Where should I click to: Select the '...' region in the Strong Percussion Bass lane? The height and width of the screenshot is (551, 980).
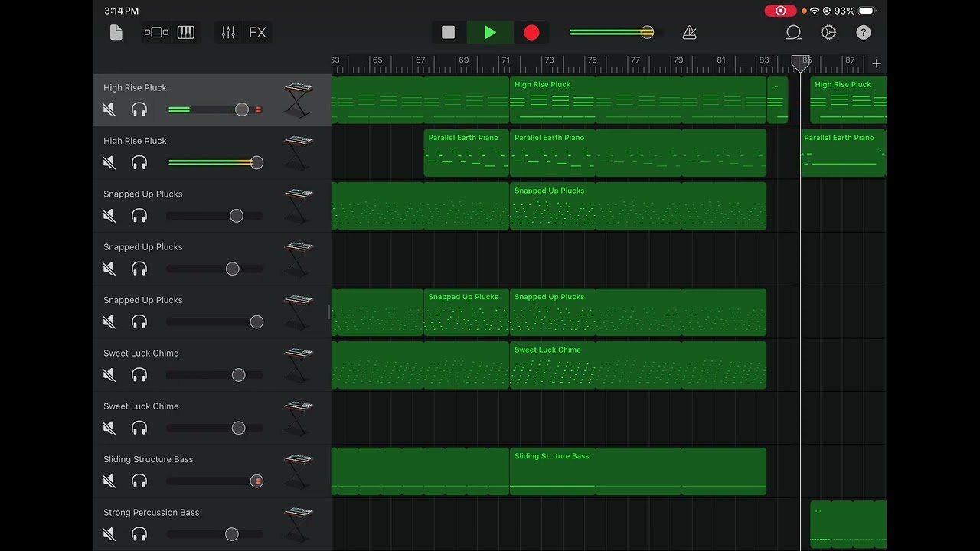click(848, 524)
